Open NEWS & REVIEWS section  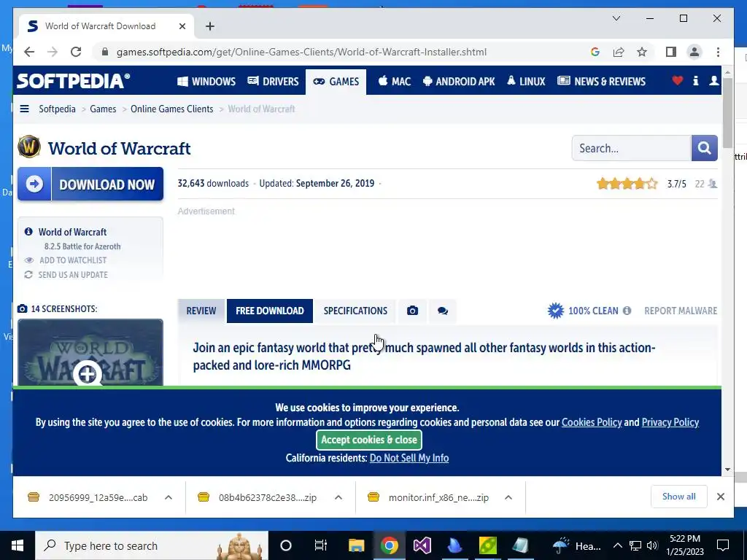(602, 82)
